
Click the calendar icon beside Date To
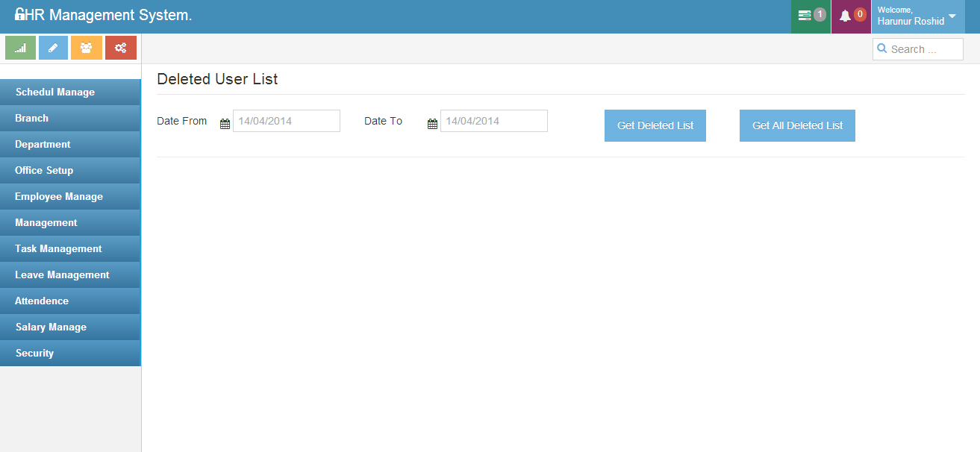tap(432, 124)
